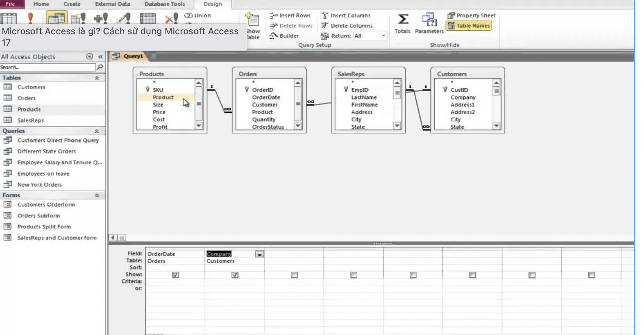
Task: Open the expression Builder
Action: click(284, 36)
